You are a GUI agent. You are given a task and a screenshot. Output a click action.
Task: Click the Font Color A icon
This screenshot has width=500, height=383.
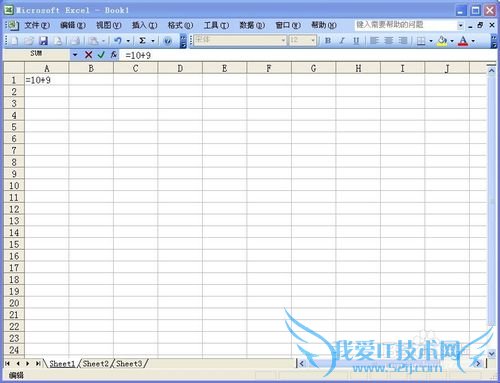click(463, 41)
